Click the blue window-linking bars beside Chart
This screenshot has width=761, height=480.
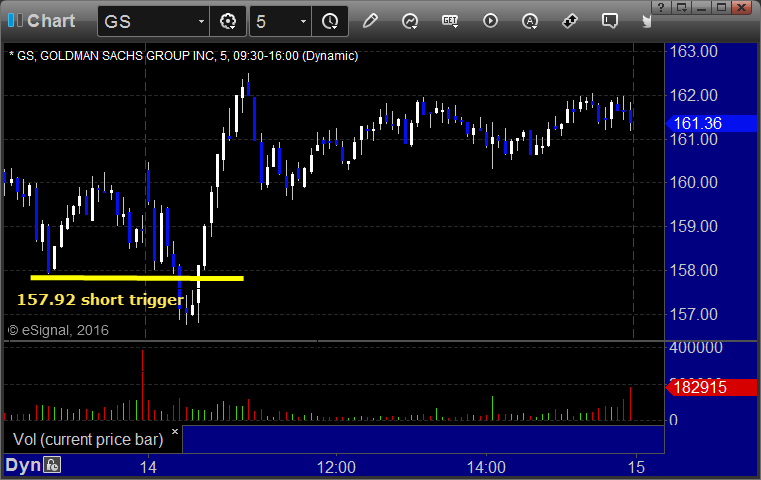(x=16, y=20)
